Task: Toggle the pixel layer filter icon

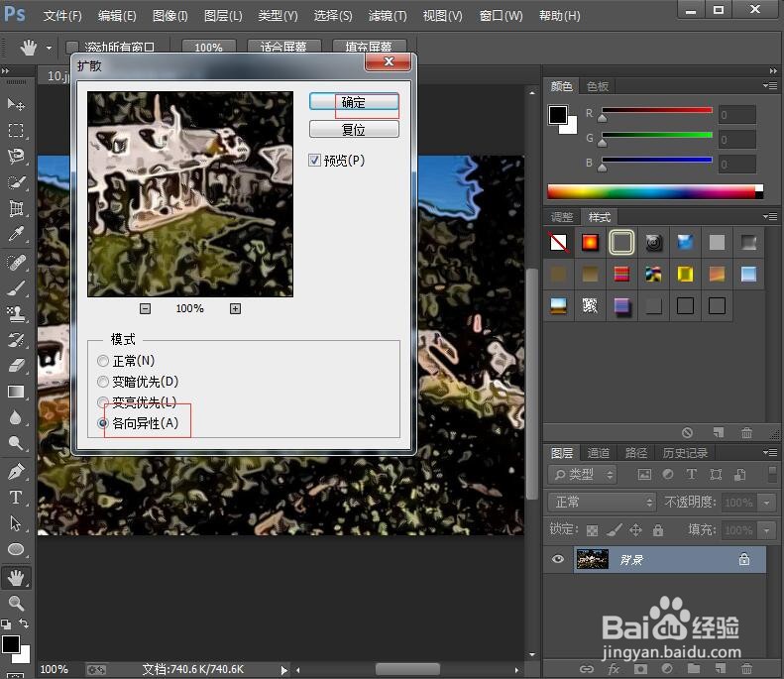Action: [644, 474]
